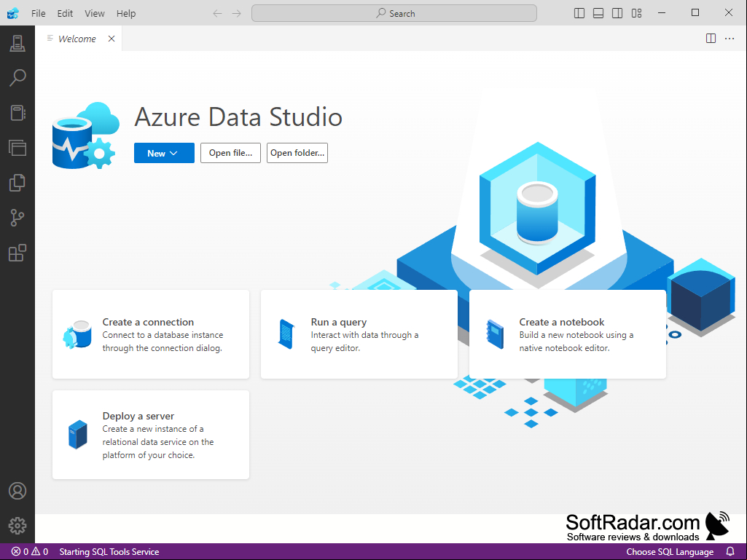The height and width of the screenshot is (560, 747).
Task: Expand the New dropdown button
Action: [x=164, y=153]
